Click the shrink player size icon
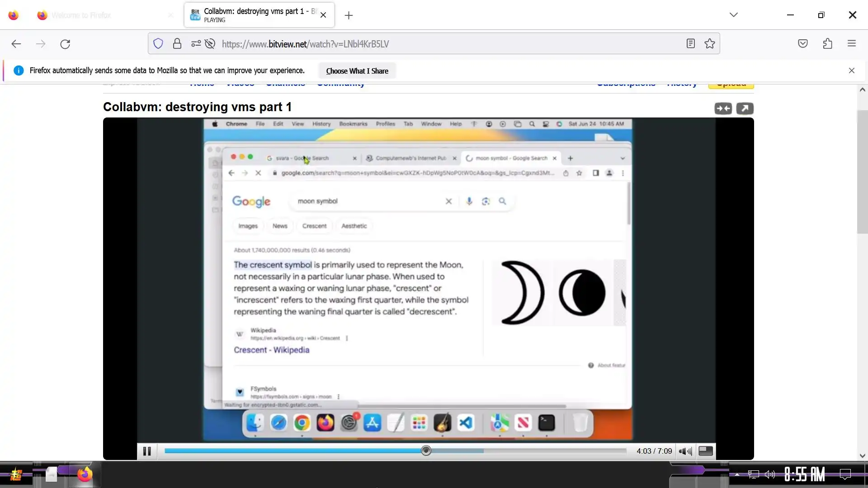 coord(723,108)
